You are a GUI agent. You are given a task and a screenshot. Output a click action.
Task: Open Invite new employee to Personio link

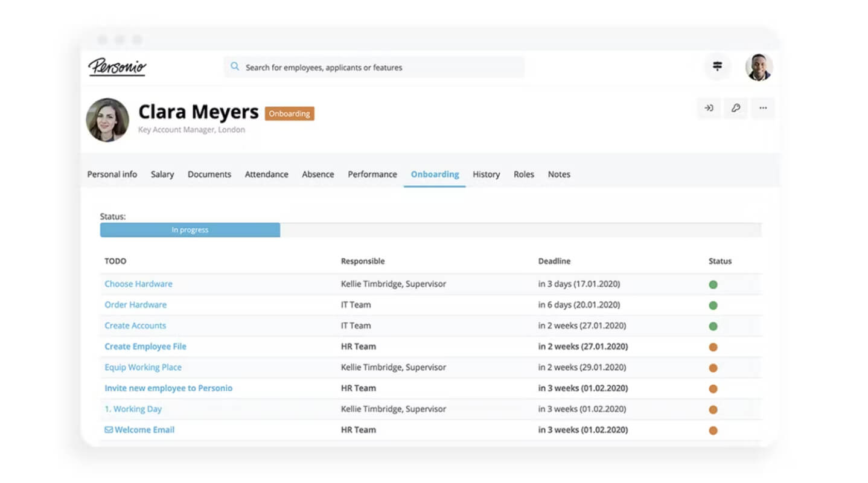tap(168, 388)
